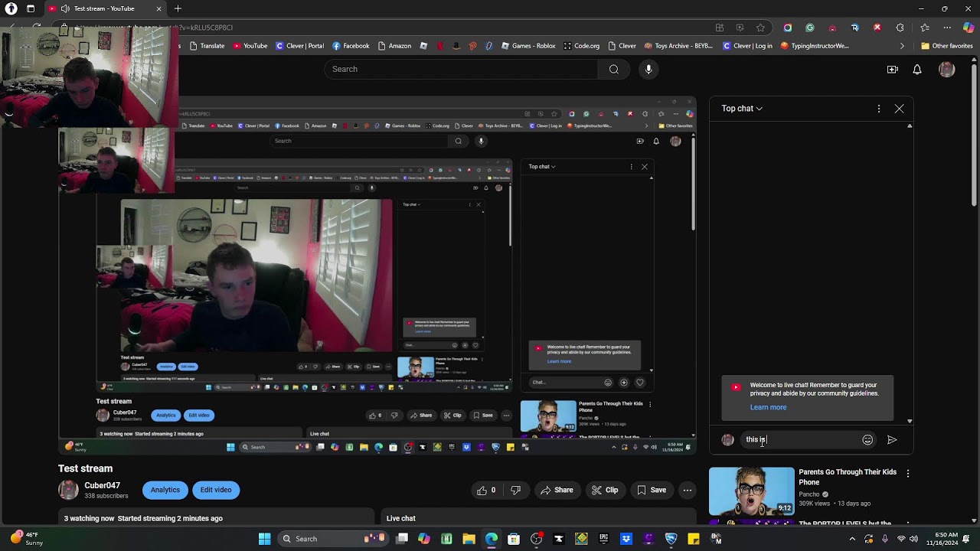Viewport: 980px width, 551px height.
Task: Save the video to a playlist
Action: tap(652, 490)
